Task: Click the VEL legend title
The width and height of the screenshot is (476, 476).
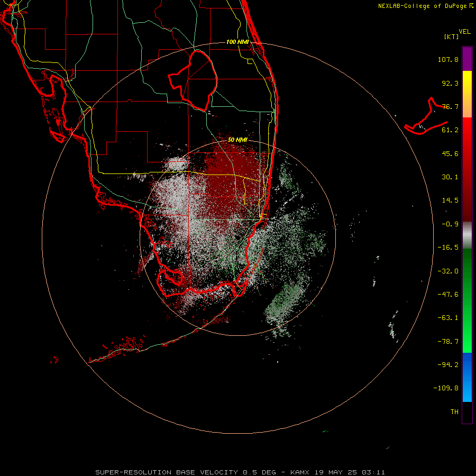Action: click(464, 32)
